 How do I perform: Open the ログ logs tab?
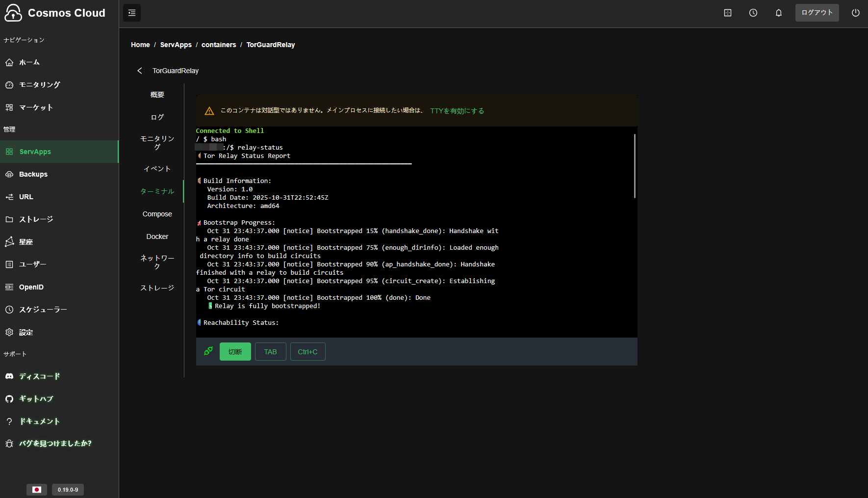[157, 117]
